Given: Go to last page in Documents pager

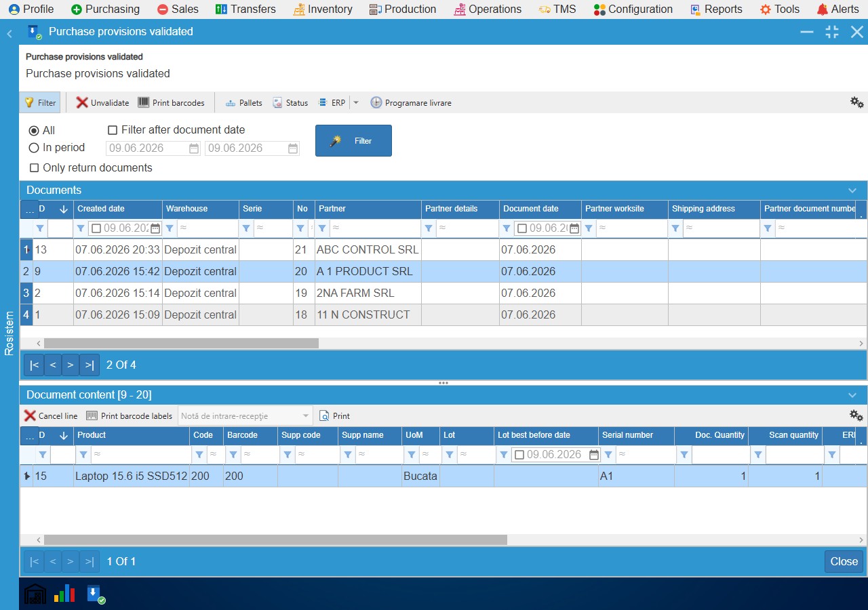Looking at the screenshot, I should pyautogui.click(x=90, y=365).
